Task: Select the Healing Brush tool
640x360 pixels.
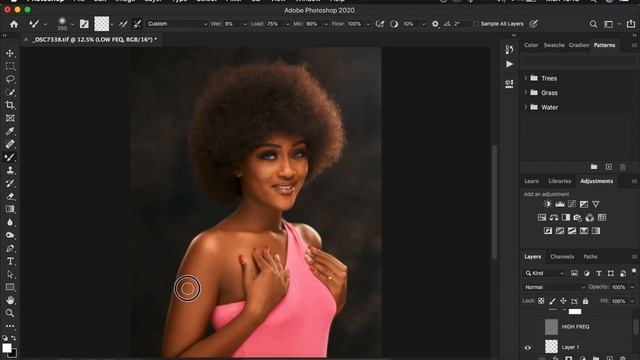Action: tap(10, 144)
